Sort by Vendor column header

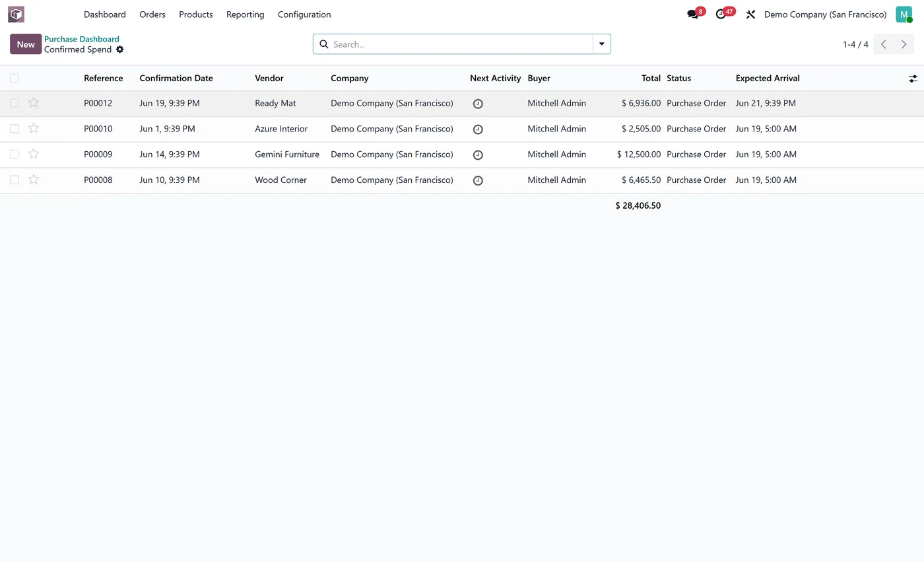coord(269,78)
